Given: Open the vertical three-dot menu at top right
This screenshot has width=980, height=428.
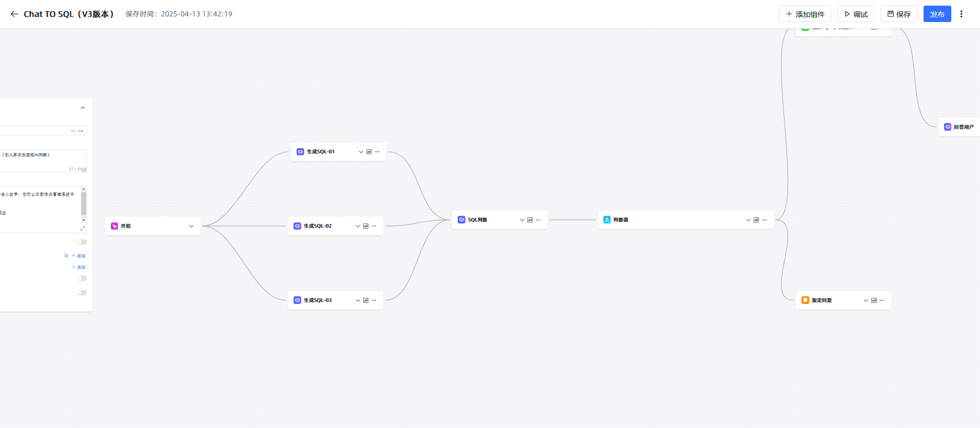Looking at the screenshot, I should point(962,14).
